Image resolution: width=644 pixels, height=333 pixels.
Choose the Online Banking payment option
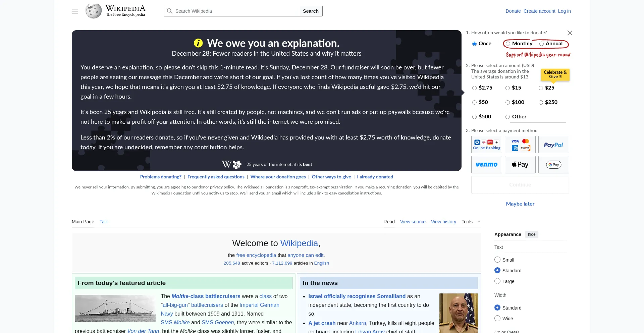click(x=486, y=145)
